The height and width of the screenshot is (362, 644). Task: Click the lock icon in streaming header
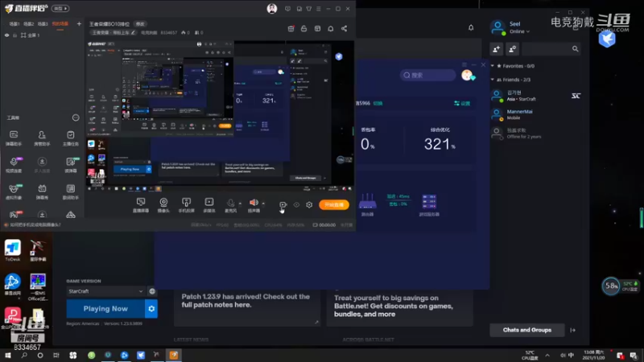tap(304, 29)
